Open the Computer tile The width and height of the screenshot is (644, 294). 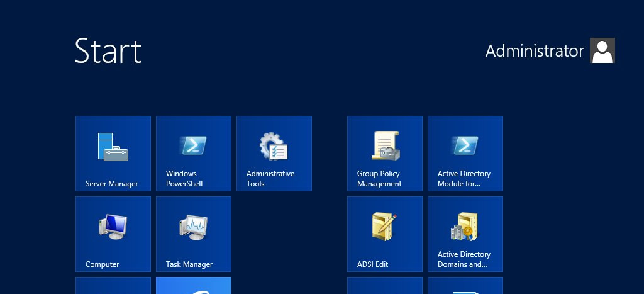pos(113,234)
